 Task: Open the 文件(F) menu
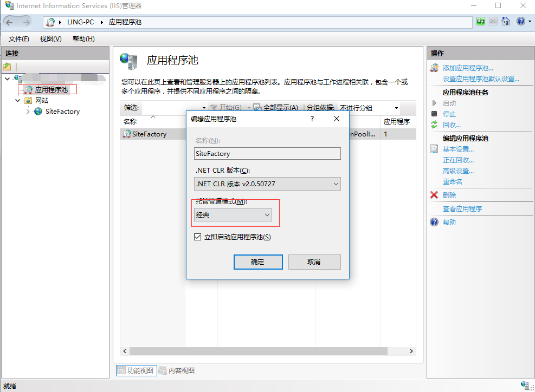tap(18, 39)
